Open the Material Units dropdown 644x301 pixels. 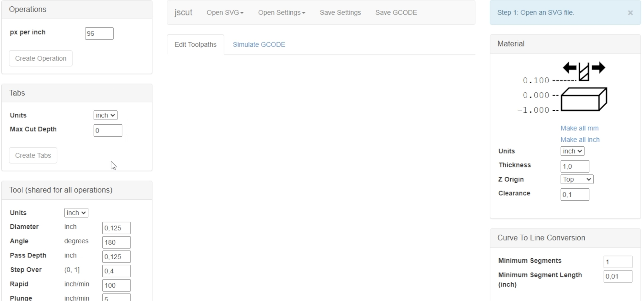pos(572,151)
